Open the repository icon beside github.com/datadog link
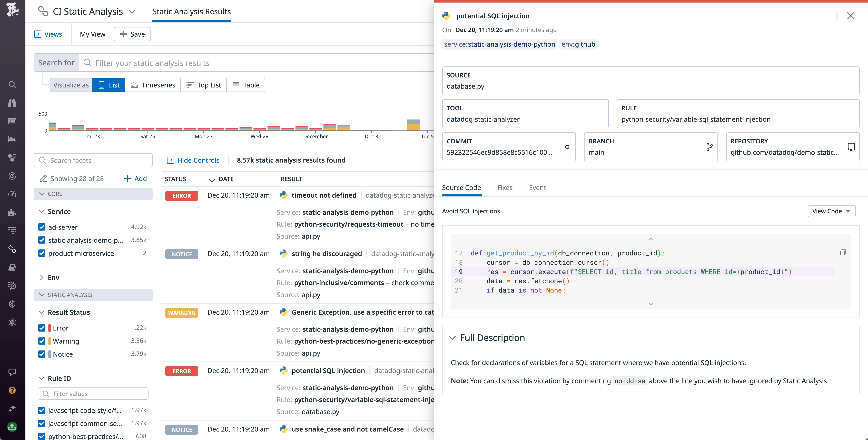The image size is (868, 440). coord(851,147)
